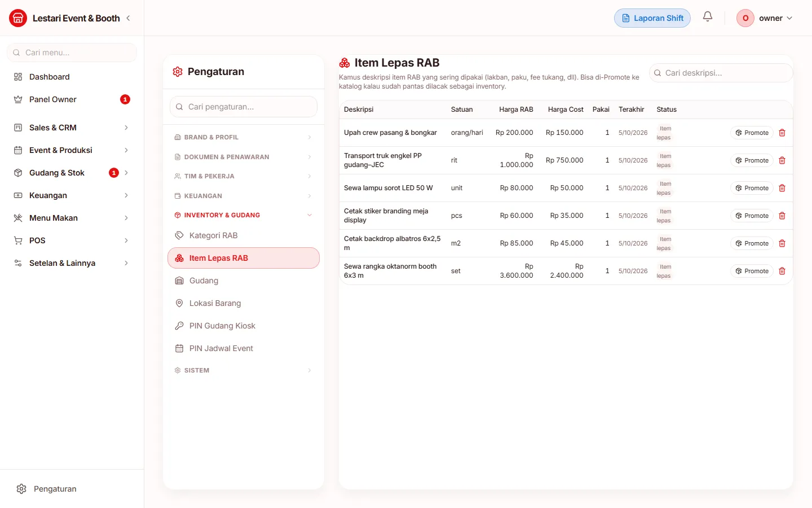Click the Lestari Event & Booth logo
Screen dimensions: 812x508
[18, 18]
